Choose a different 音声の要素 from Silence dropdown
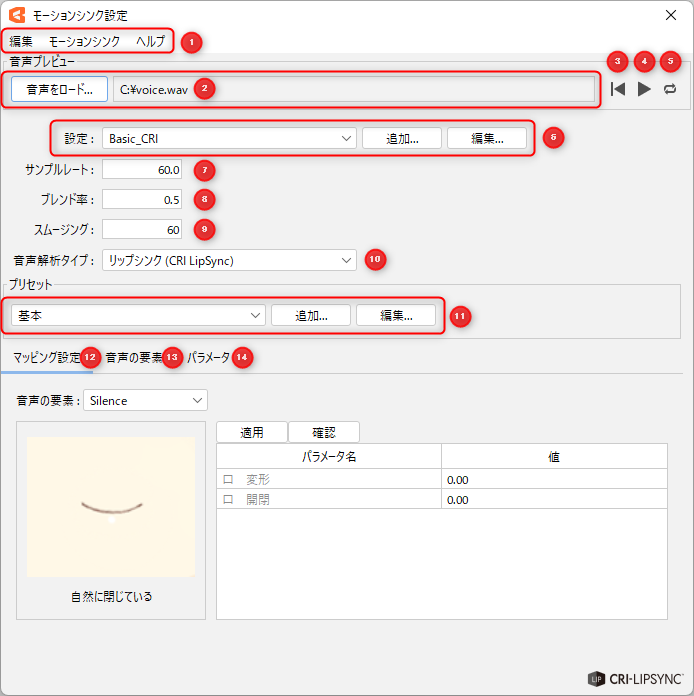Viewport: 694px width, 696px height. coord(145,400)
